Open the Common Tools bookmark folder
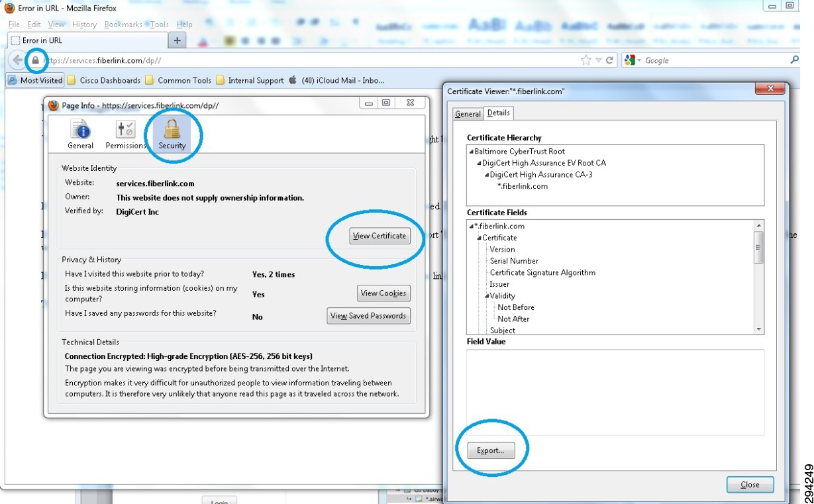 [178, 80]
